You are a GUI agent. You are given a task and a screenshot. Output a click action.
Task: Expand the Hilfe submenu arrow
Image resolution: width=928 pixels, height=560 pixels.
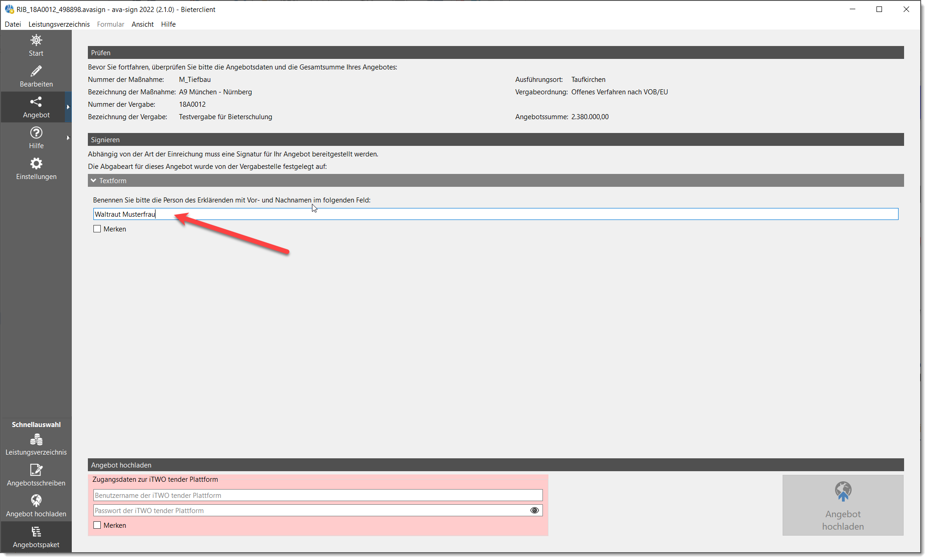[69, 138]
